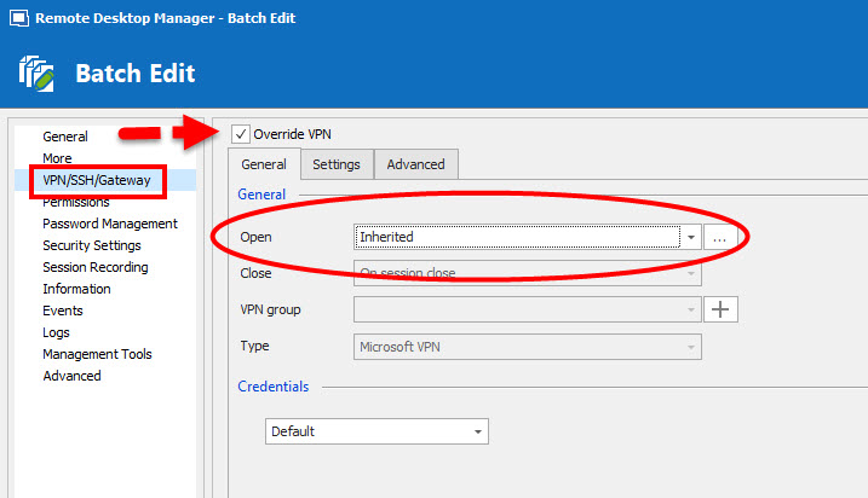
Task: Select the More item in sidebar
Action: tap(57, 158)
